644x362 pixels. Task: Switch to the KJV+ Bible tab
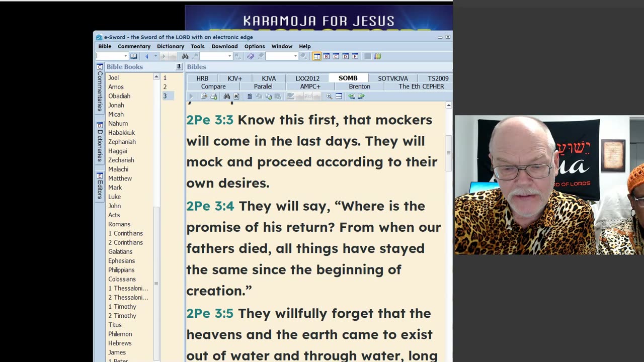235,78
